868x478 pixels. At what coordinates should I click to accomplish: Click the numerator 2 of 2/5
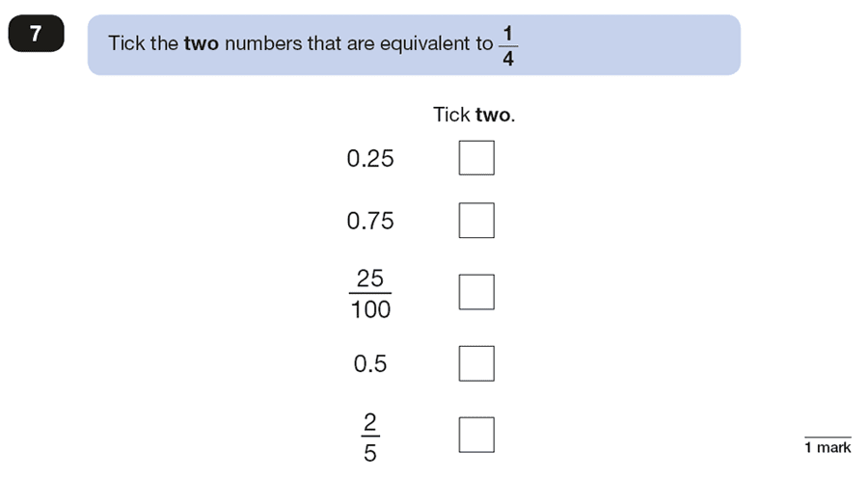point(370,422)
